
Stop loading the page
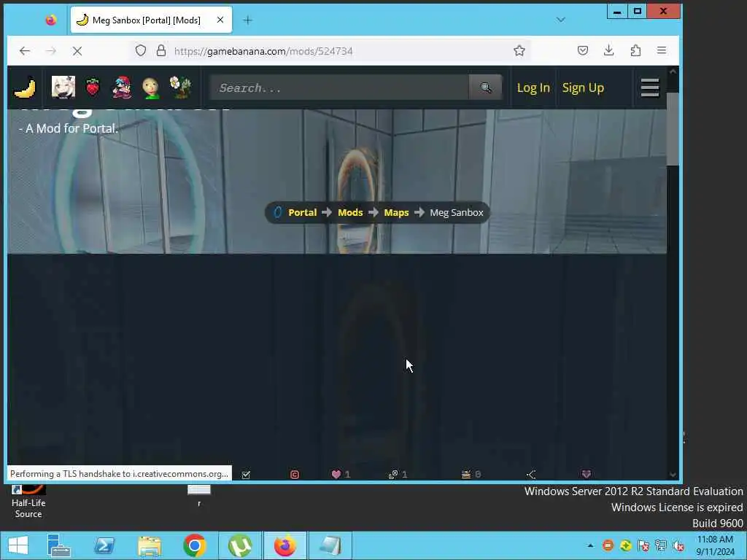point(77,50)
